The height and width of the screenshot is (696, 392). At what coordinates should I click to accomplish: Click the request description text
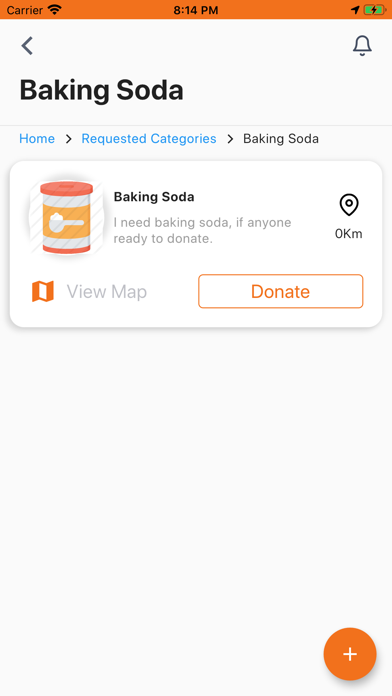[x=202, y=230]
